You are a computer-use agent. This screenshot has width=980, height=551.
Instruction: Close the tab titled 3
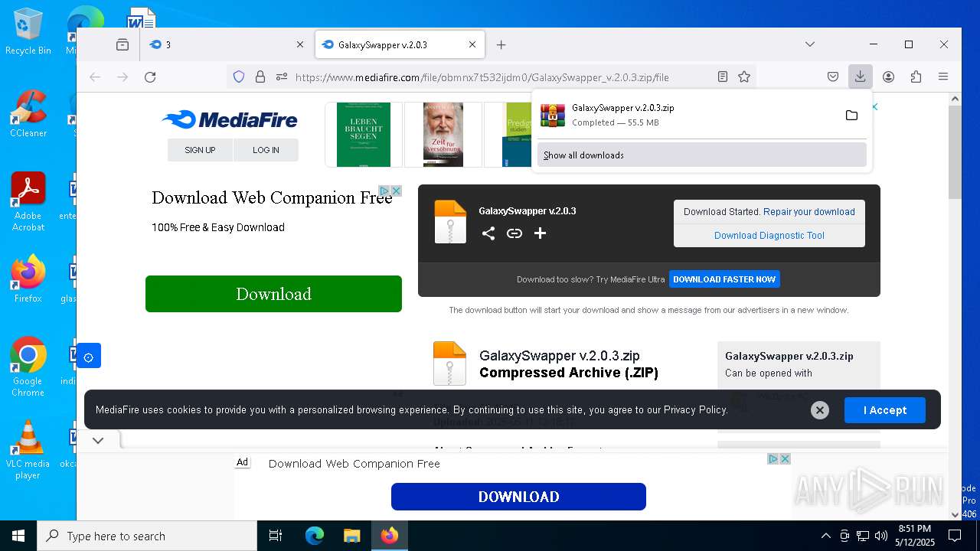300,45
